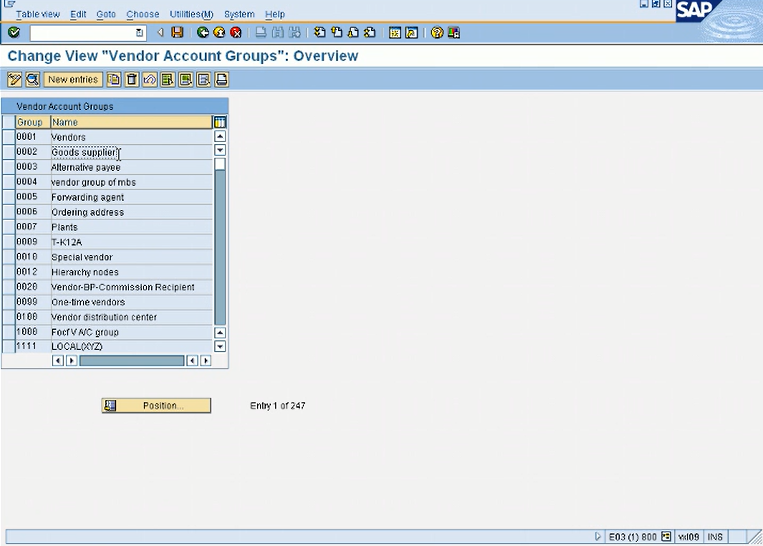
Task: Click the Next page icon
Action: (x=353, y=33)
